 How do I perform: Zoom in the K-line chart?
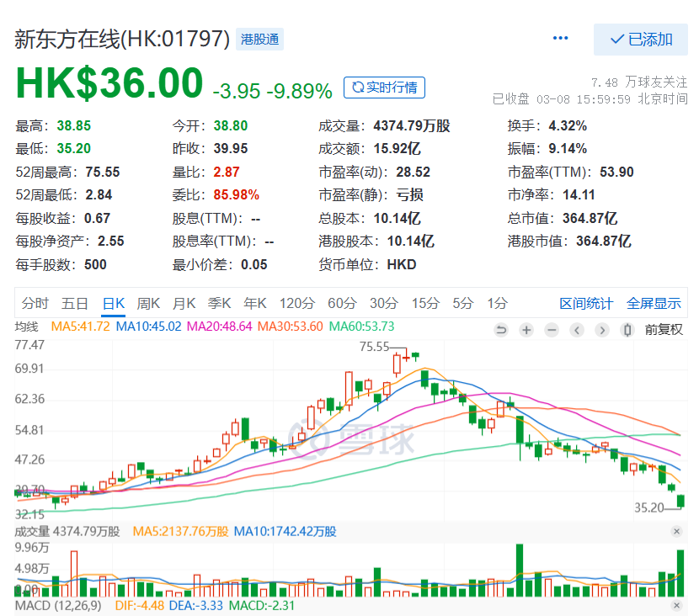[526, 330]
